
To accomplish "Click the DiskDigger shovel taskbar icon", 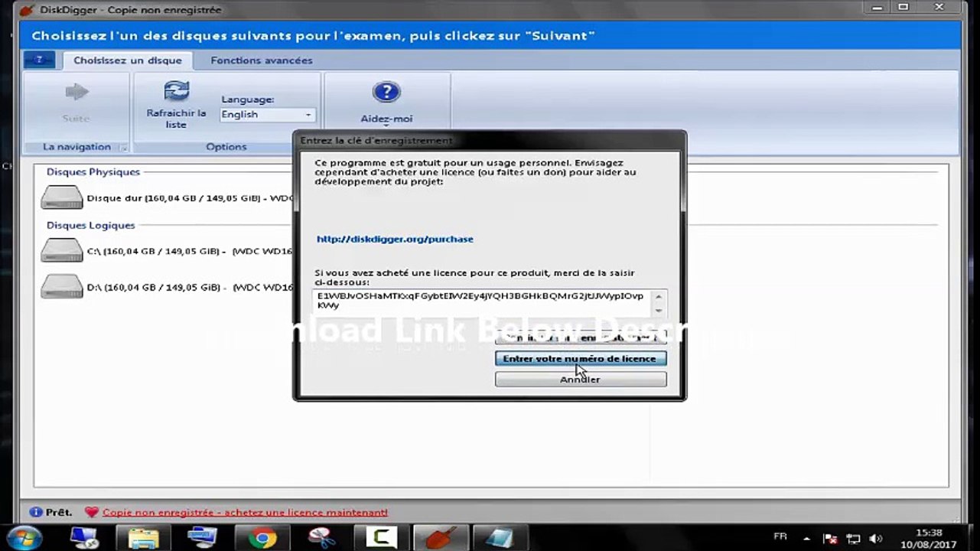I will (441, 538).
